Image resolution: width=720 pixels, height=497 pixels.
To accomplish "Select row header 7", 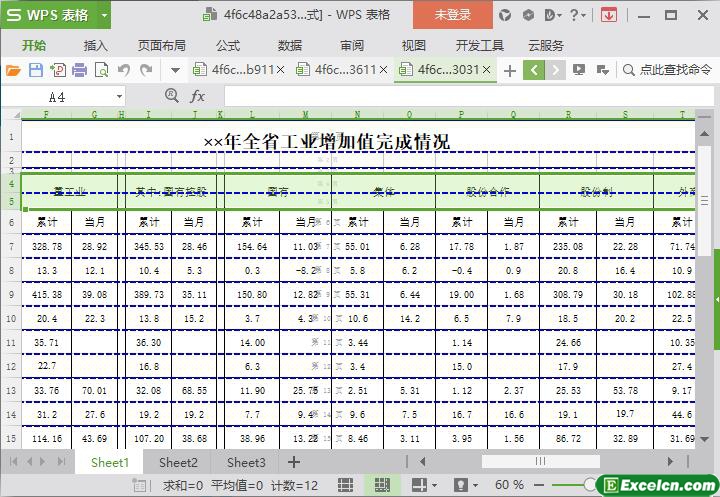I will 11,247.
